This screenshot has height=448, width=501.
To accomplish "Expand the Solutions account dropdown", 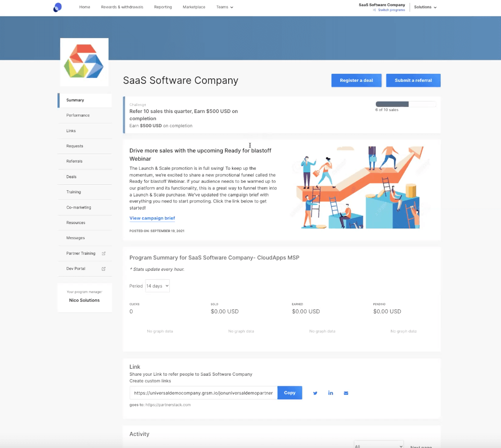I will pyautogui.click(x=425, y=7).
